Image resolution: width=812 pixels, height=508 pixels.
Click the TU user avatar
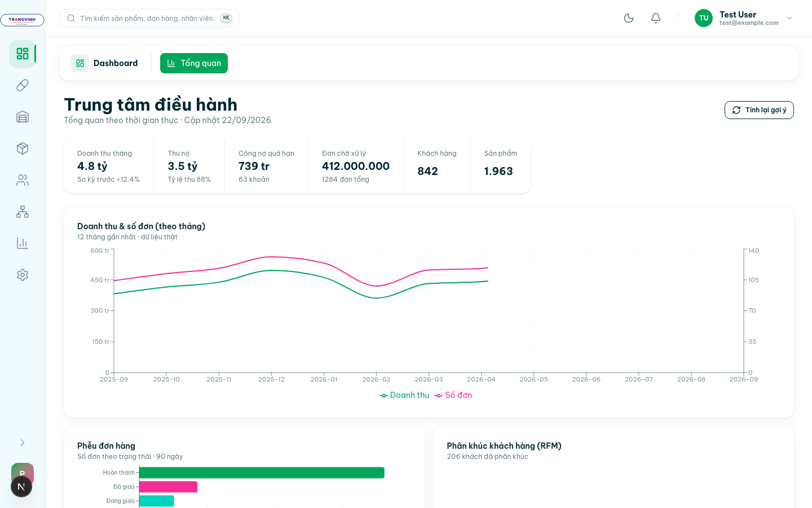pos(704,18)
